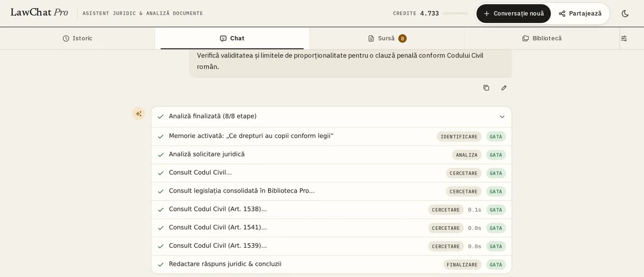Open the Sursă tab
Image resolution: width=644 pixels, height=277 pixels.
[x=387, y=38]
